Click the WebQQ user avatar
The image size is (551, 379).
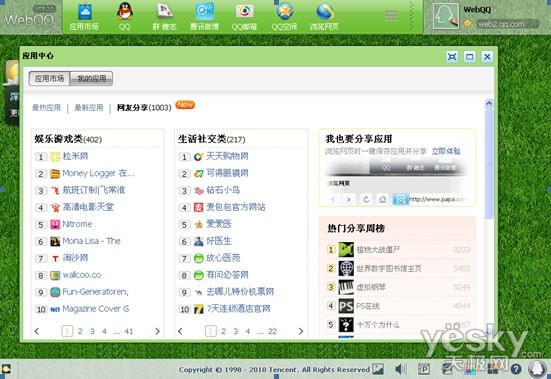pos(446,16)
